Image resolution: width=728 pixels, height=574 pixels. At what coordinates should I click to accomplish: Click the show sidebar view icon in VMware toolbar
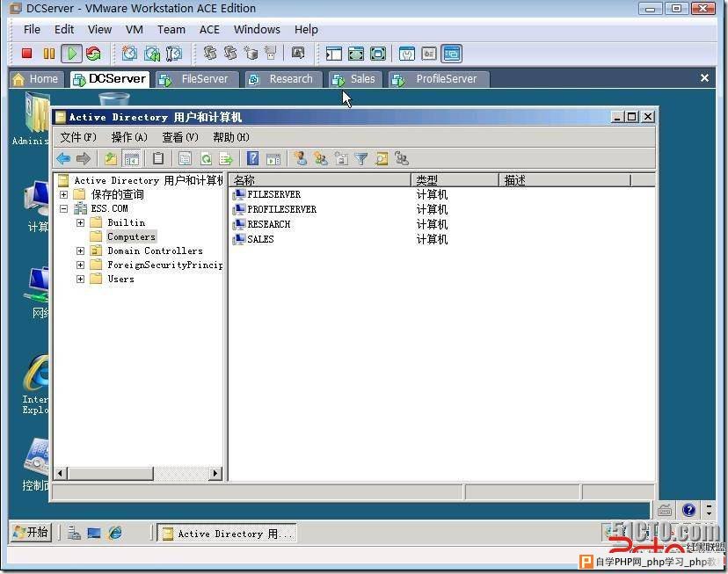333,54
